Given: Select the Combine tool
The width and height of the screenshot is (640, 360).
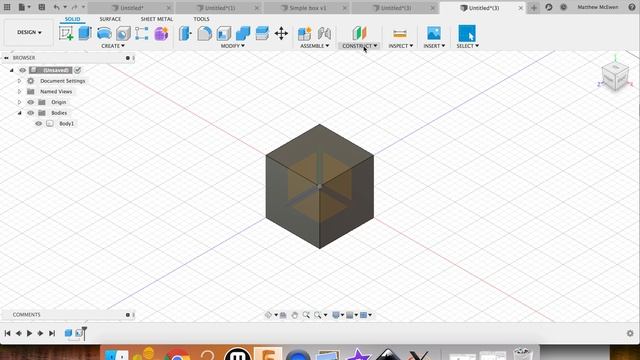Looking at the screenshot, I should click(x=243, y=33).
